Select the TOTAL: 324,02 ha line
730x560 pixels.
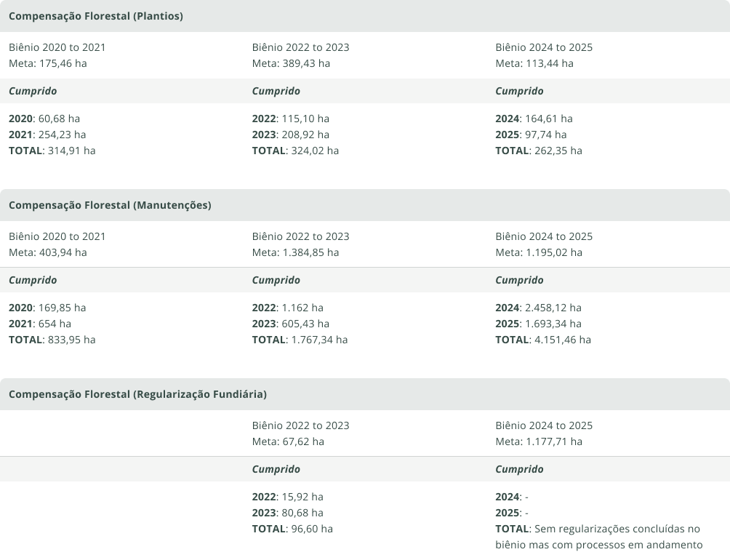[x=295, y=151]
